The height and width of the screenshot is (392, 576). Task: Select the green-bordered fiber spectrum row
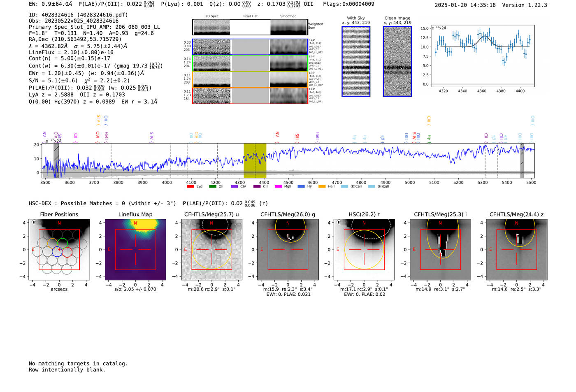pyautogui.click(x=250, y=63)
